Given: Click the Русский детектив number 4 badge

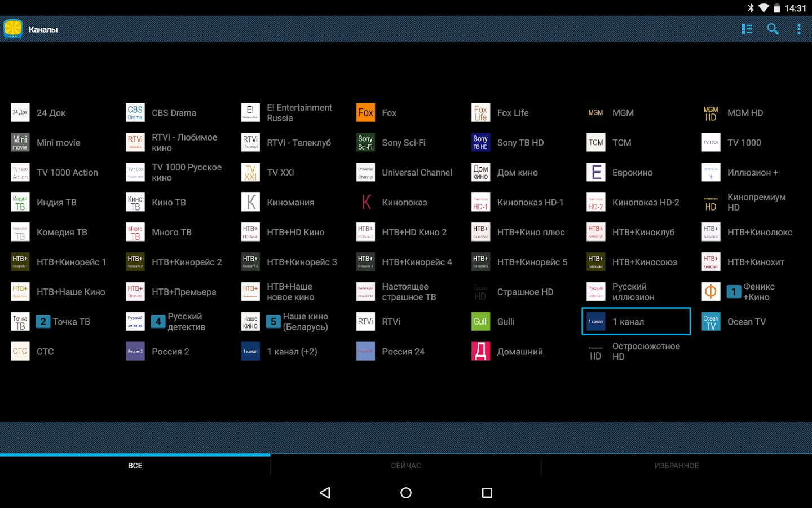Looking at the screenshot, I should coord(158,322).
